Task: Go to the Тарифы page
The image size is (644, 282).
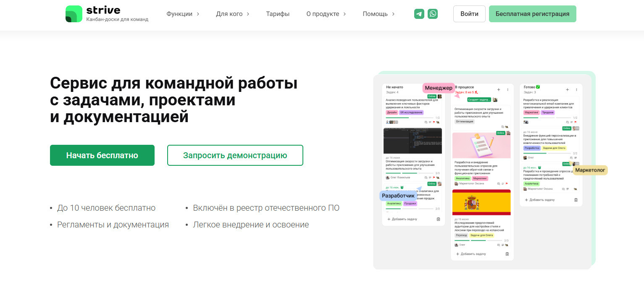Action: 278,14
